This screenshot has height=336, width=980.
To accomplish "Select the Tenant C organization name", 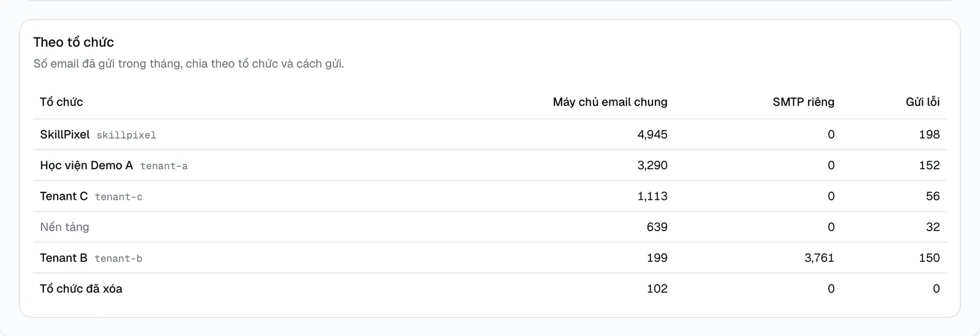I will [64, 196].
